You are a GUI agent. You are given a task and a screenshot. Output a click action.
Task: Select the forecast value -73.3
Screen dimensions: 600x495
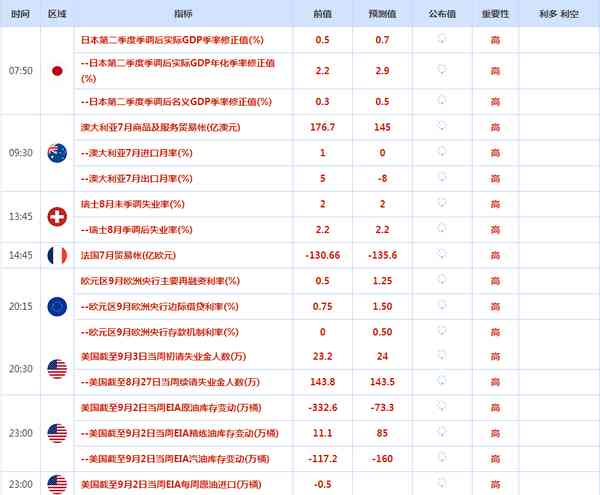click(x=382, y=407)
